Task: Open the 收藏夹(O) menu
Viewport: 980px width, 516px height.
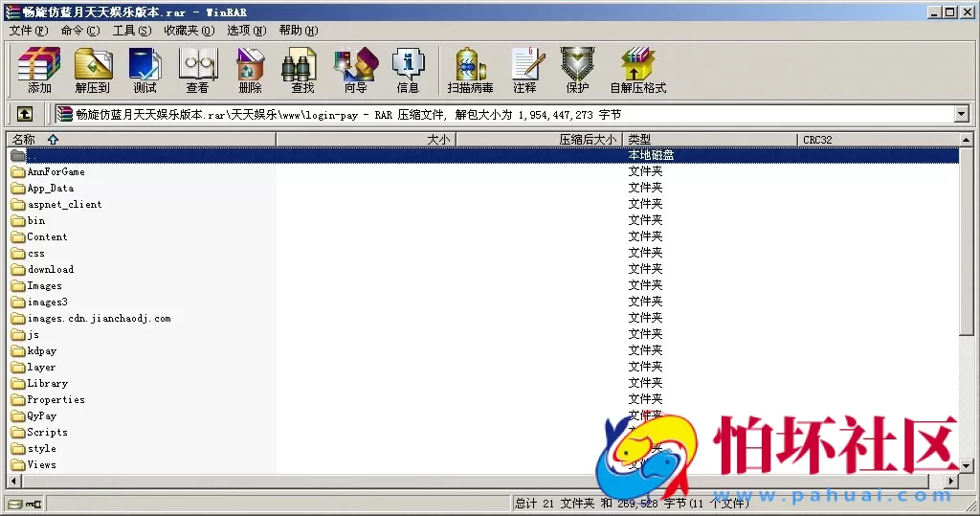Action: coord(189,30)
